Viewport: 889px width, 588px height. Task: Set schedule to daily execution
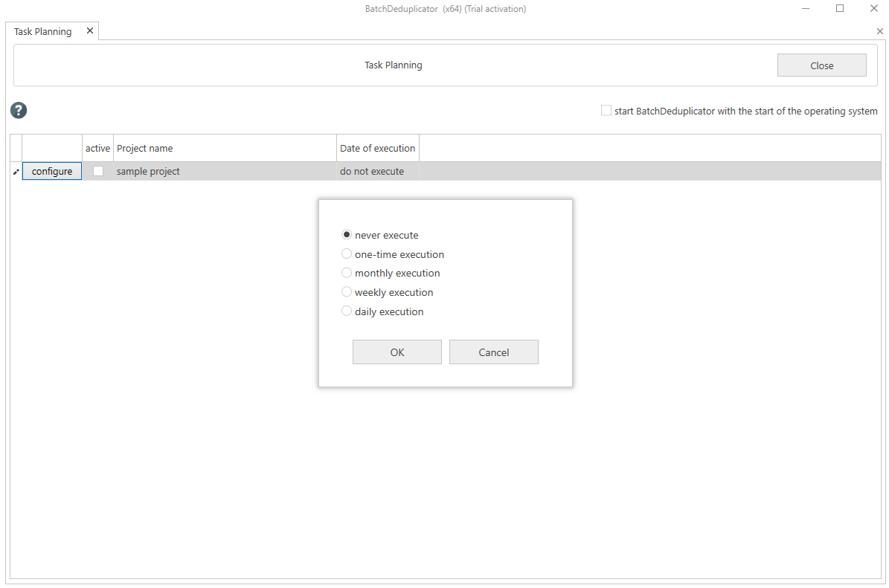pyautogui.click(x=347, y=311)
